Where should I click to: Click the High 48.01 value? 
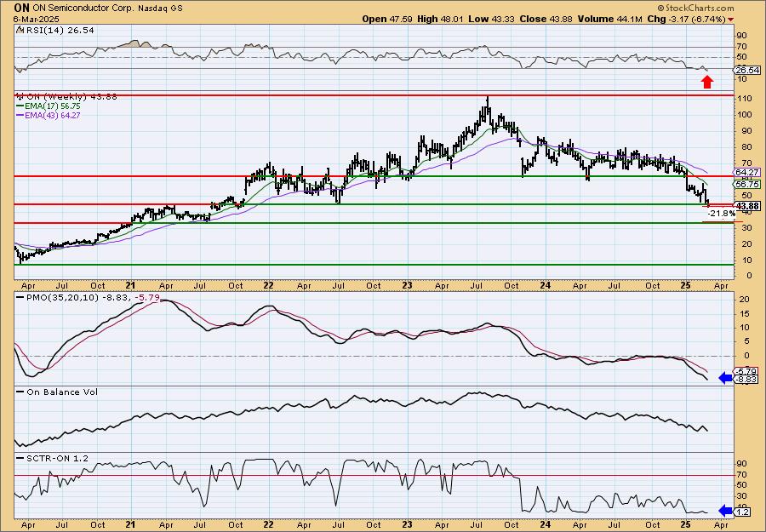(440, 19)
